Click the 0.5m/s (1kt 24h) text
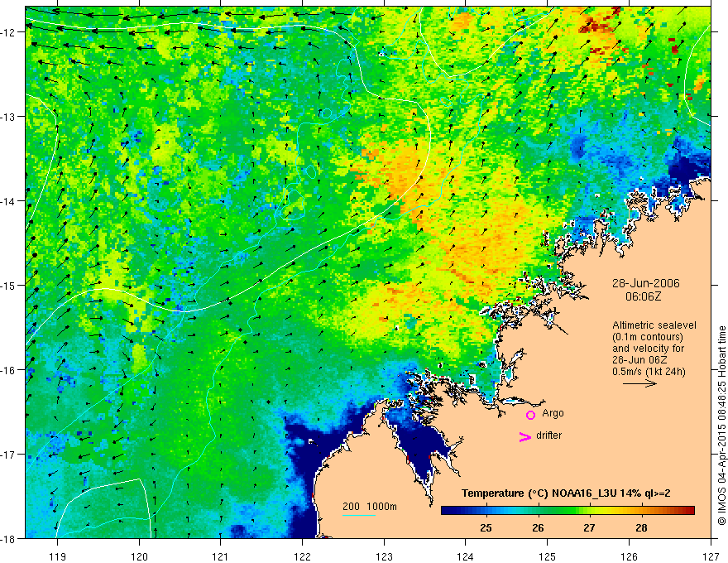728x563 pixels. pyautogui.click(x=649, y=372)
